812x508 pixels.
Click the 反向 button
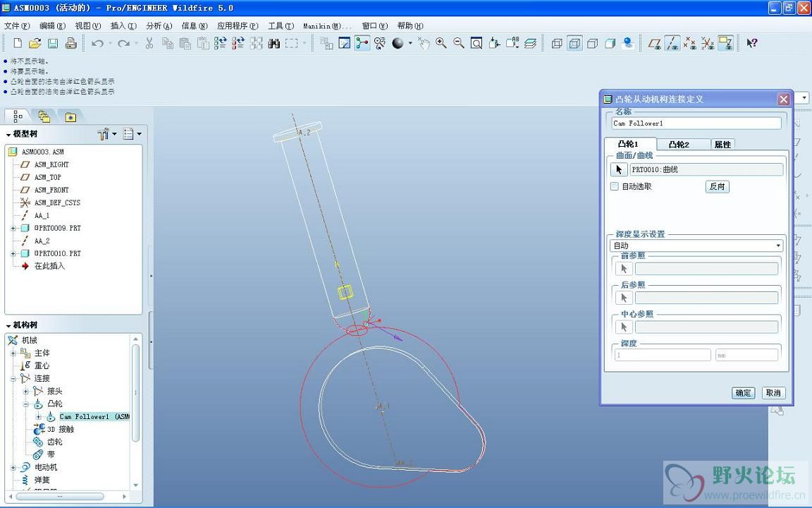pos(718,186)
